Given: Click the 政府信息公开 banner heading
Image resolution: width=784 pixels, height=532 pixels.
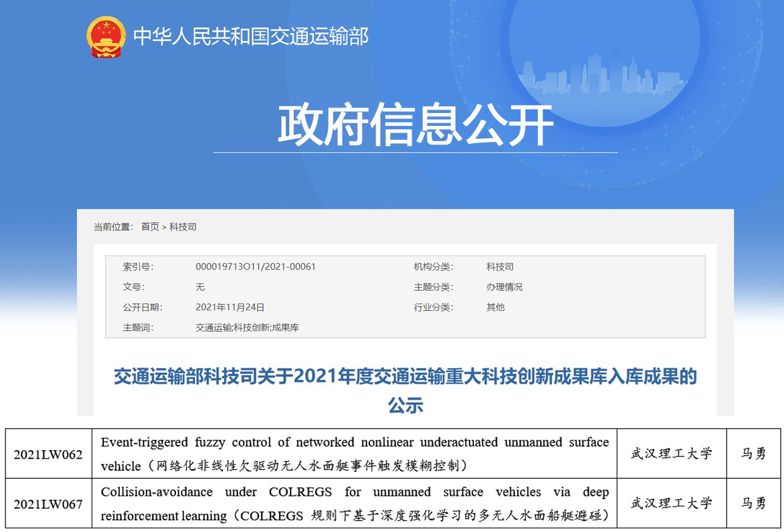Looking at the screenshot, I should pyautogui.click(x=415, y=125).
